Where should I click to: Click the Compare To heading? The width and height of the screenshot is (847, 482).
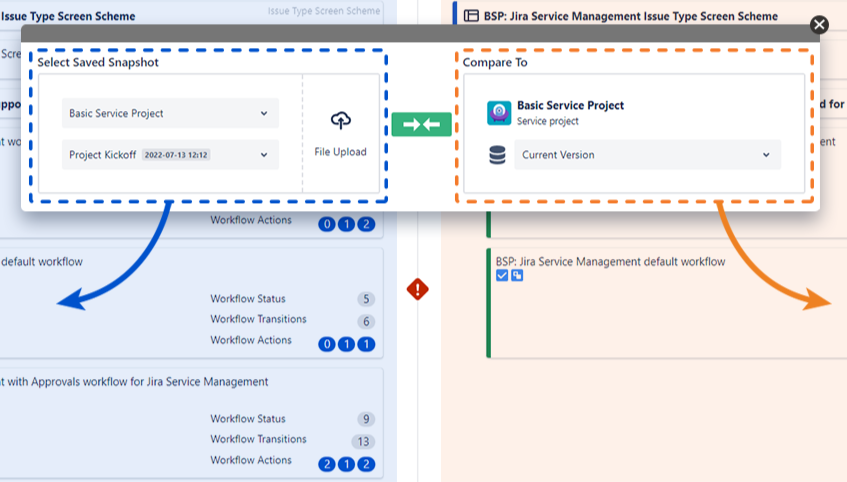[495, 62]
